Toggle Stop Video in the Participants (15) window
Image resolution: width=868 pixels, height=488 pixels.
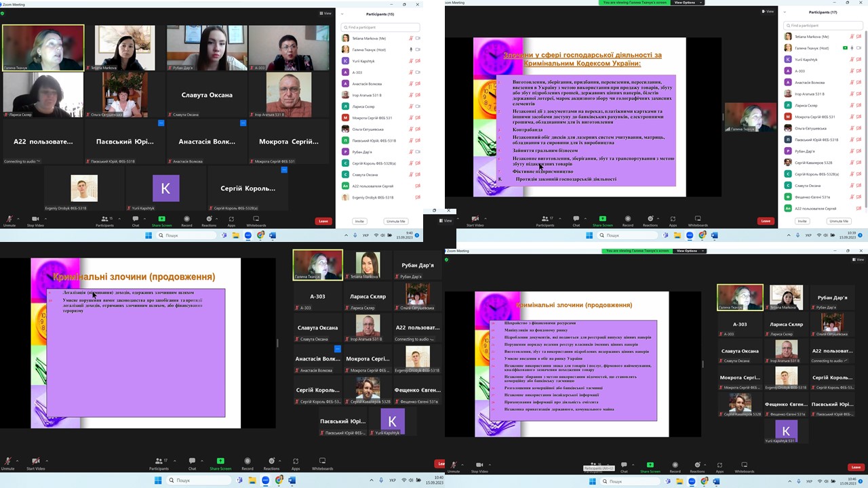35,221
